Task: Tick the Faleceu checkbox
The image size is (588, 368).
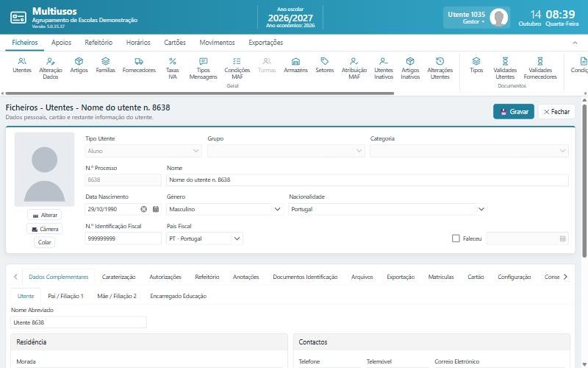Action: click(456, 238)
